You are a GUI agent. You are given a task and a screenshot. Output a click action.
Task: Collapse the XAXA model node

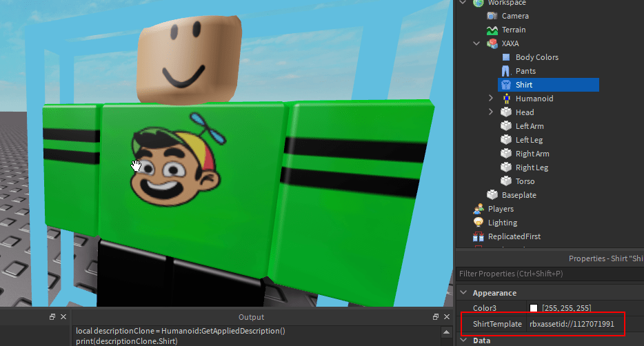coord(477,43)
